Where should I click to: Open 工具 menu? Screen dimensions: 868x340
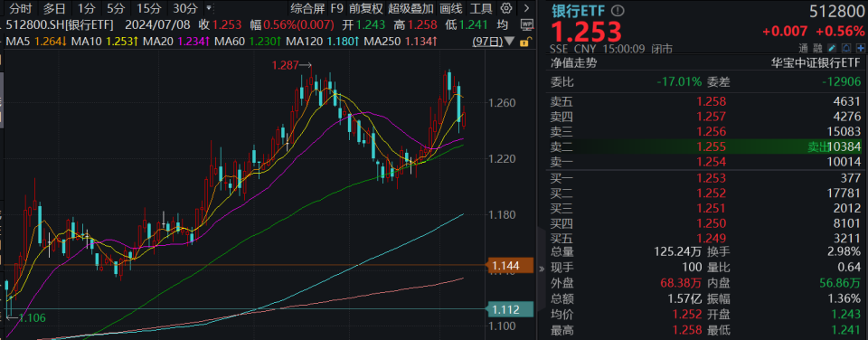pos(481,8)
